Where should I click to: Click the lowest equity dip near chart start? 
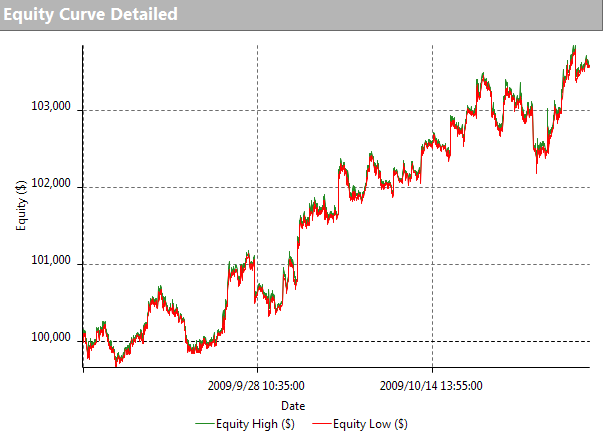[117, 364]
